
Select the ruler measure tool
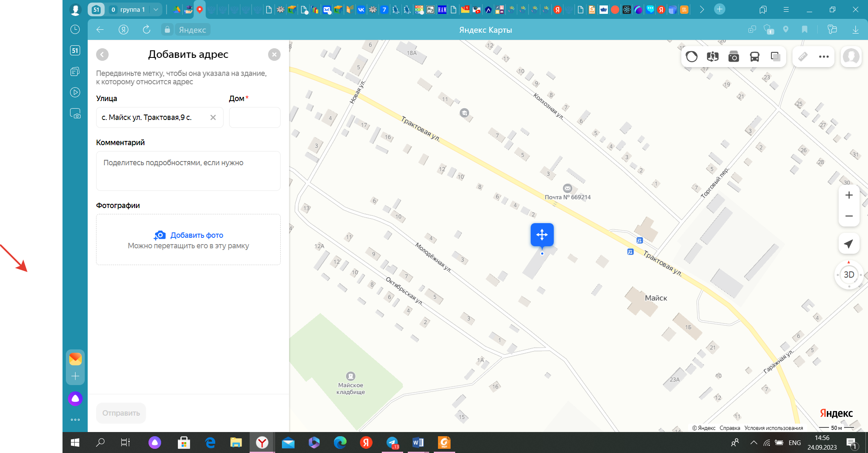pos(803,57)
